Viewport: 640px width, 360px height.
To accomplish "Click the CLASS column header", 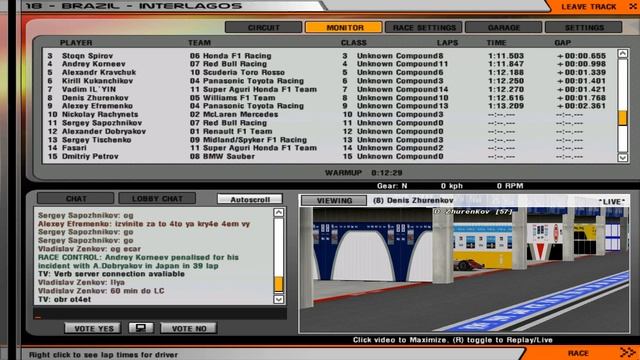I will (x=353, y=42).
